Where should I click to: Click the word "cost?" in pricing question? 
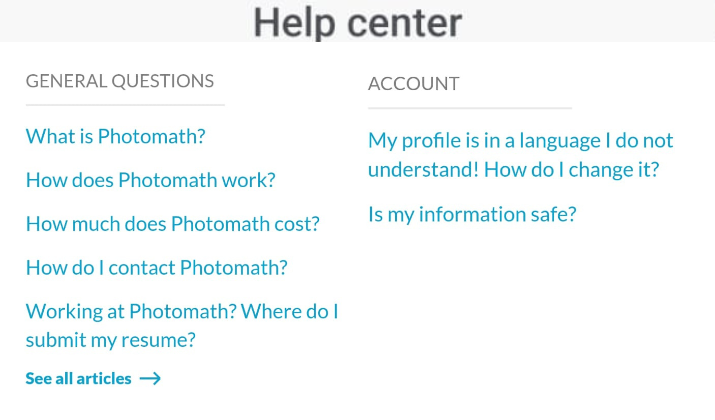(x=297, y=224)
